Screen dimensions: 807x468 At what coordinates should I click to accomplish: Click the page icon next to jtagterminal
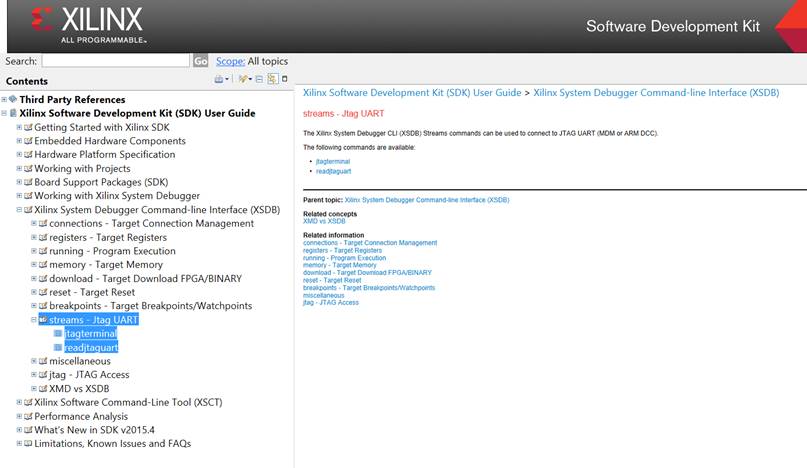(x=58, y=334)
